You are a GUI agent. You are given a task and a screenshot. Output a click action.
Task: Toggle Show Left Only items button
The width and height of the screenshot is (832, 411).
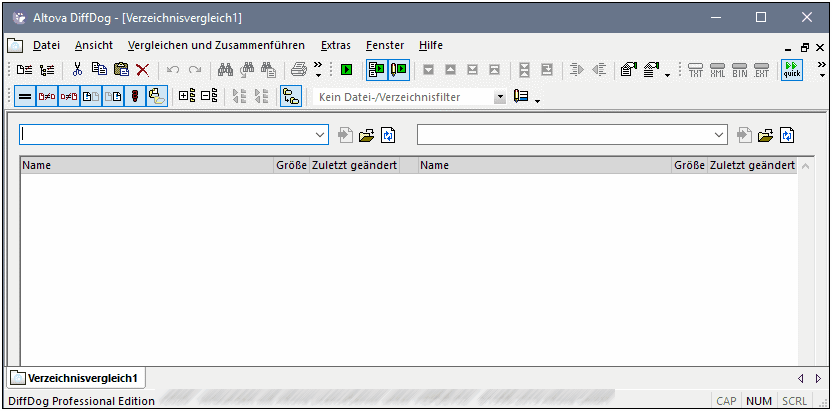(x=91, y=97)
